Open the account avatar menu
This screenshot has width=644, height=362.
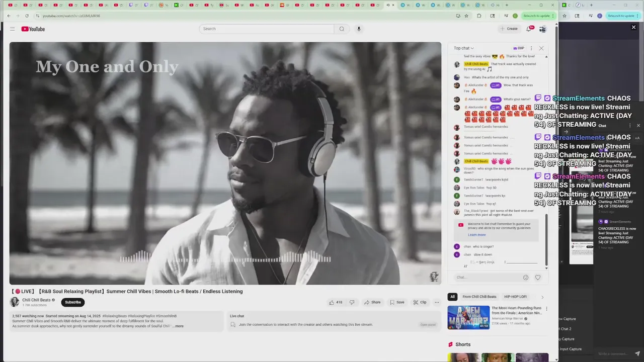tap(542, 29)
